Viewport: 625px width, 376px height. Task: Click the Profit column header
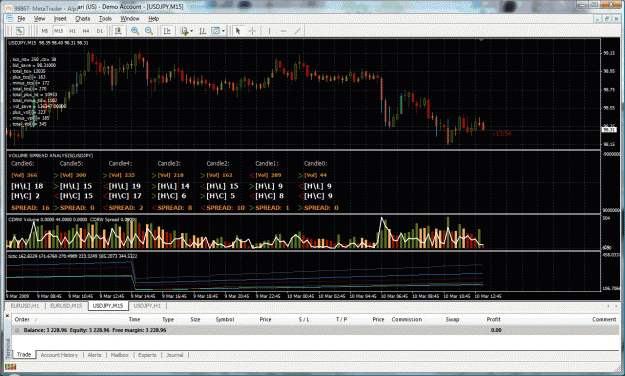click(493, 319)
